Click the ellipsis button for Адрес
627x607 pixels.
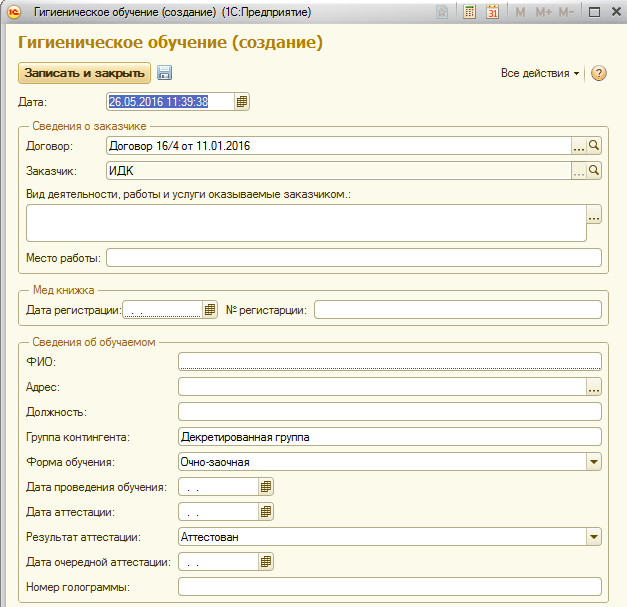coord(594,387)
